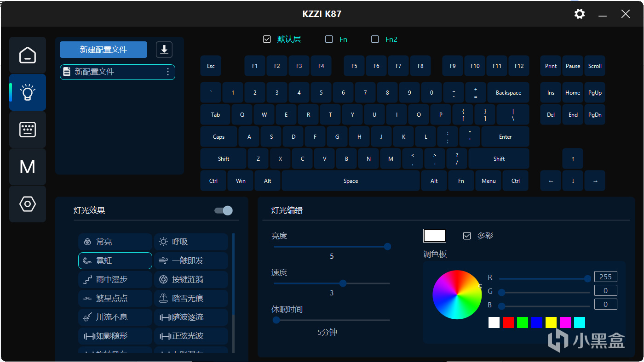This screenshot has height=362, width=644.
Task: Apply the 踏雪无痕 lighting effect
Action: [x=191, y=298]
